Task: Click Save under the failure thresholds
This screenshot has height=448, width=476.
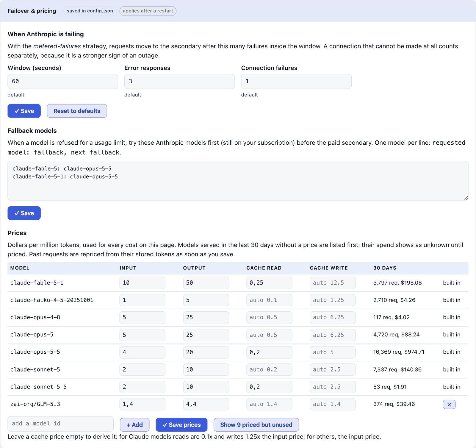Action: (x=24, y=111)
